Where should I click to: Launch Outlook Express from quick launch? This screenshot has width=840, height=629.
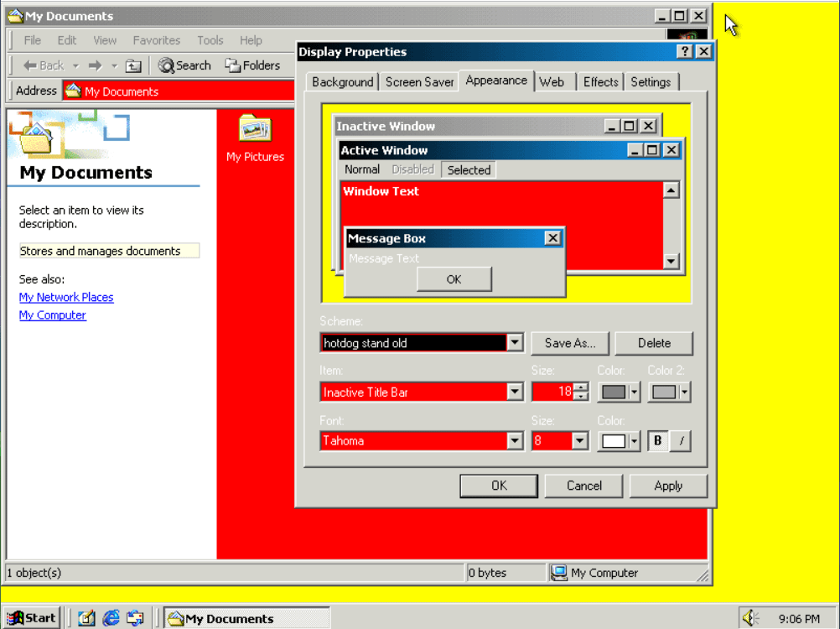(x=135, y=618)
